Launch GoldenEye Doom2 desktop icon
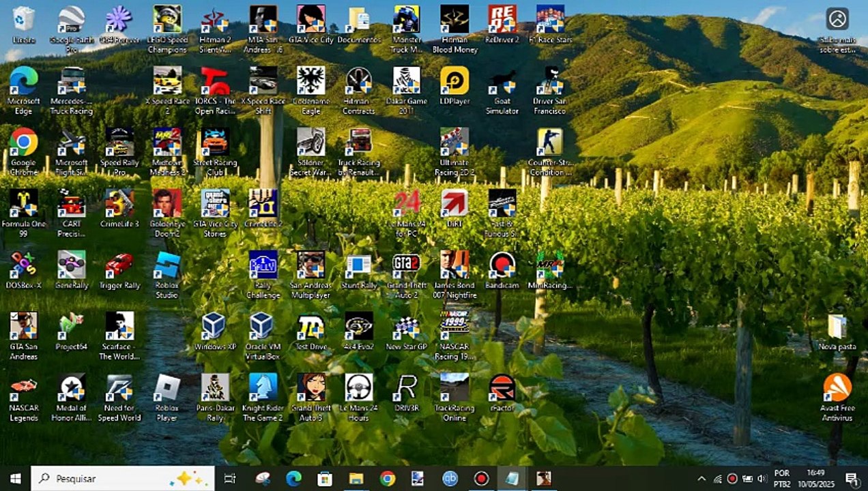868x491 pixels. [x=167, y=213]
